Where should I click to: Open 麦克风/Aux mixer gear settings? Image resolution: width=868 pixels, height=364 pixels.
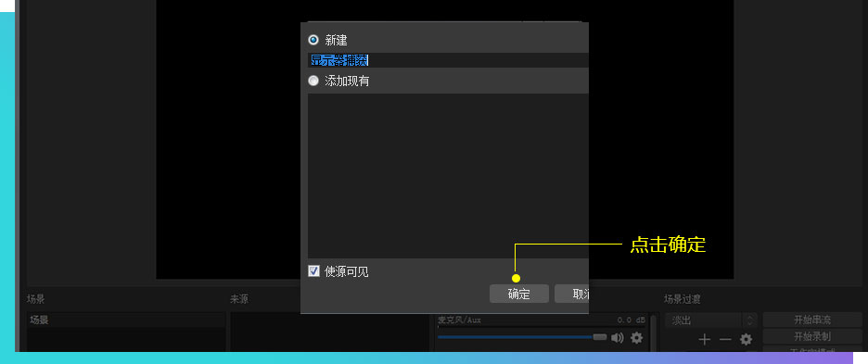pyautogui.click(x=637, y=337)
